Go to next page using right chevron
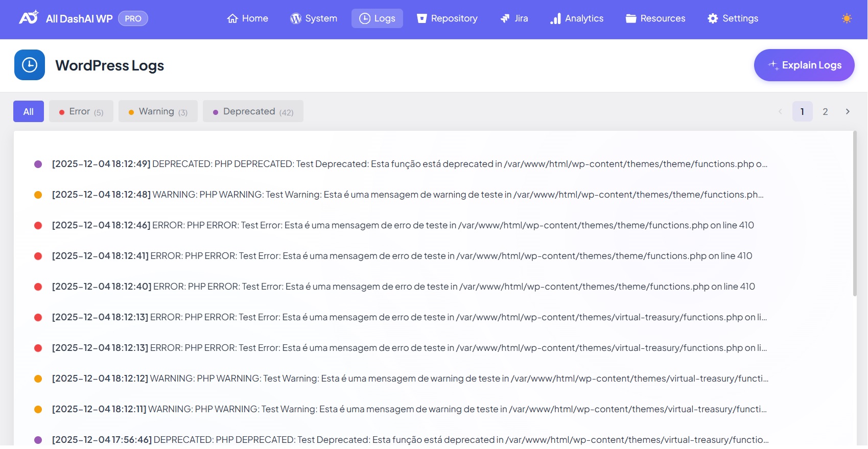This screenshot has width=868, height=449. (848, 111)
